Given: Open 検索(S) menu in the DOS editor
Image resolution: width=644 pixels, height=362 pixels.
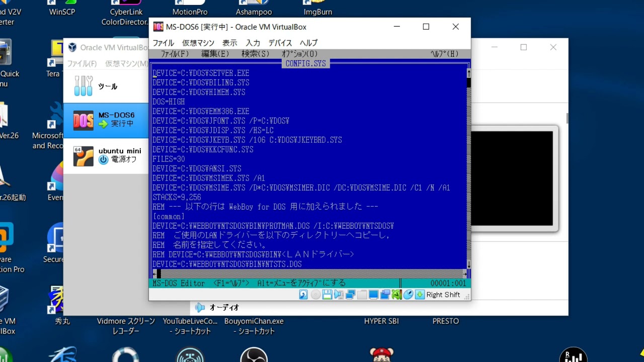Looking at the screenshot, I should click(255, 54).
